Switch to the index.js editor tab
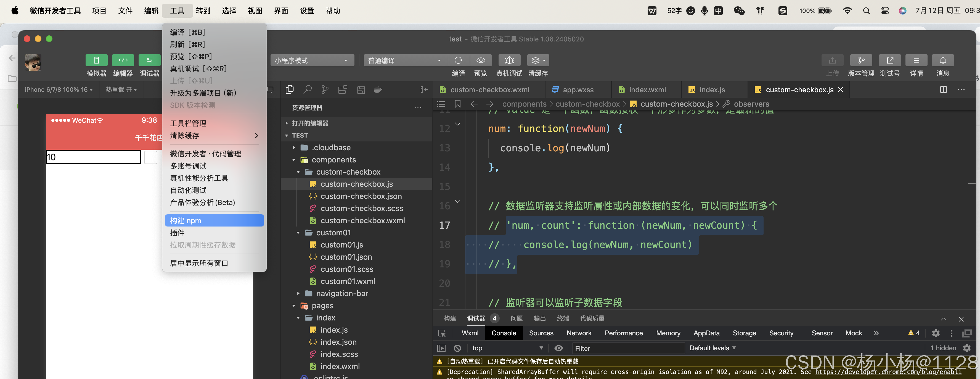Screen dimensions: 980x379 [712, 90]
